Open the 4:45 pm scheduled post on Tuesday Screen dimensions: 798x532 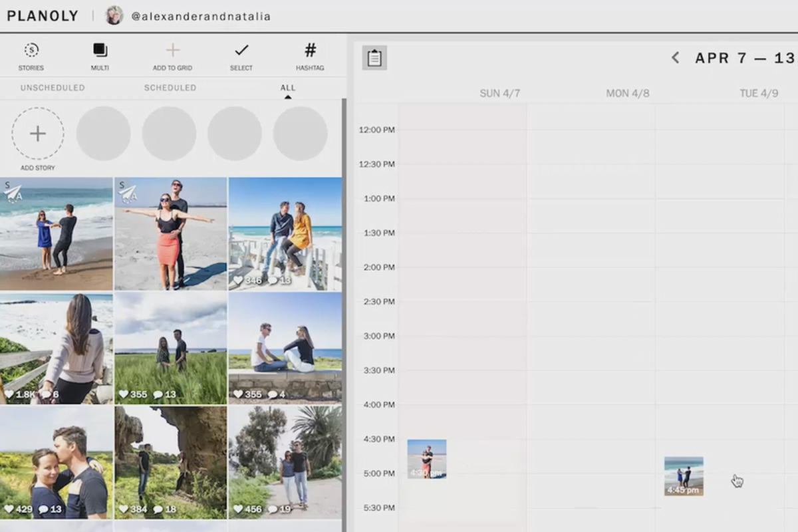click(684, 476)
